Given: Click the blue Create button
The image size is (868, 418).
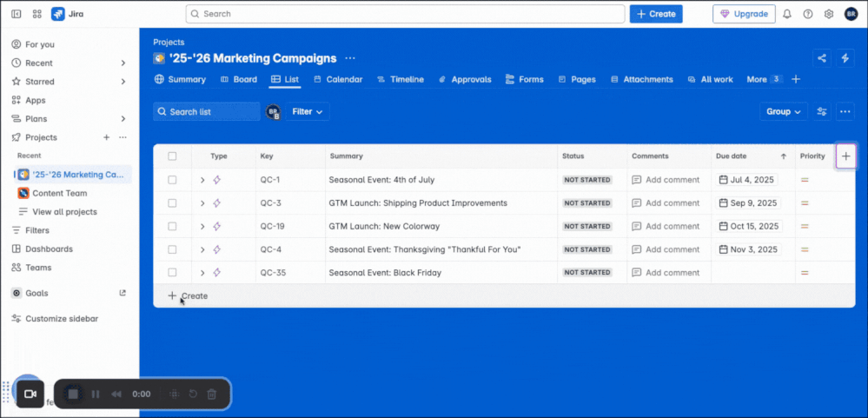Looking at the screenshot, I should [x=656, y=14].
